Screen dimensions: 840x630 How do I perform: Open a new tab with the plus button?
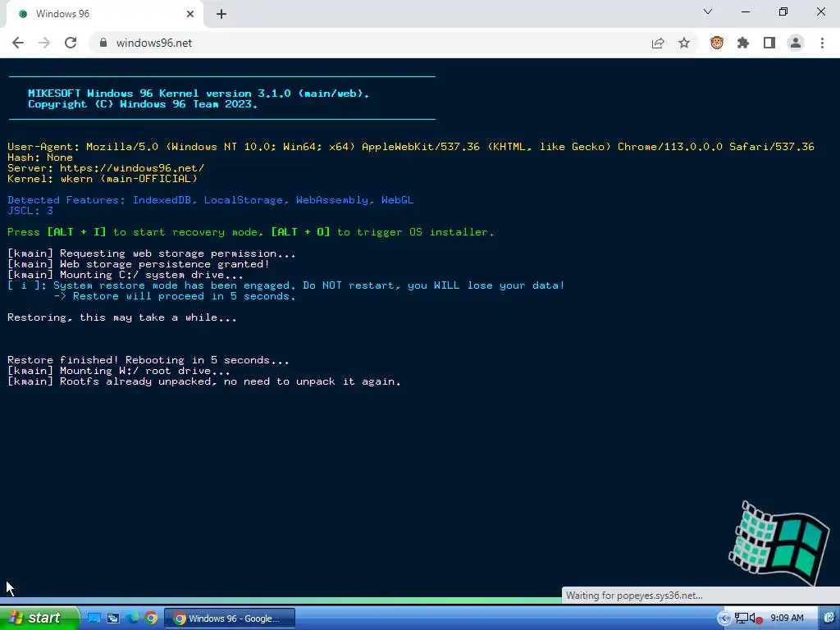point(221,14)
